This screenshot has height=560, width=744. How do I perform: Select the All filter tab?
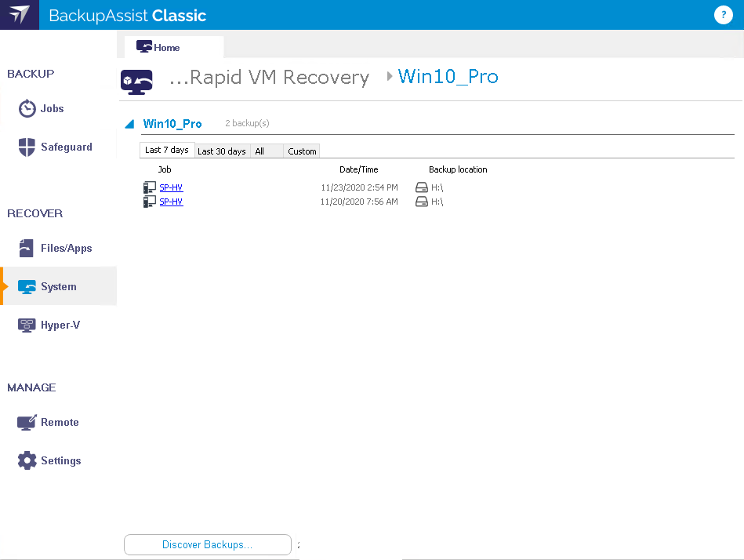point(267,151)
